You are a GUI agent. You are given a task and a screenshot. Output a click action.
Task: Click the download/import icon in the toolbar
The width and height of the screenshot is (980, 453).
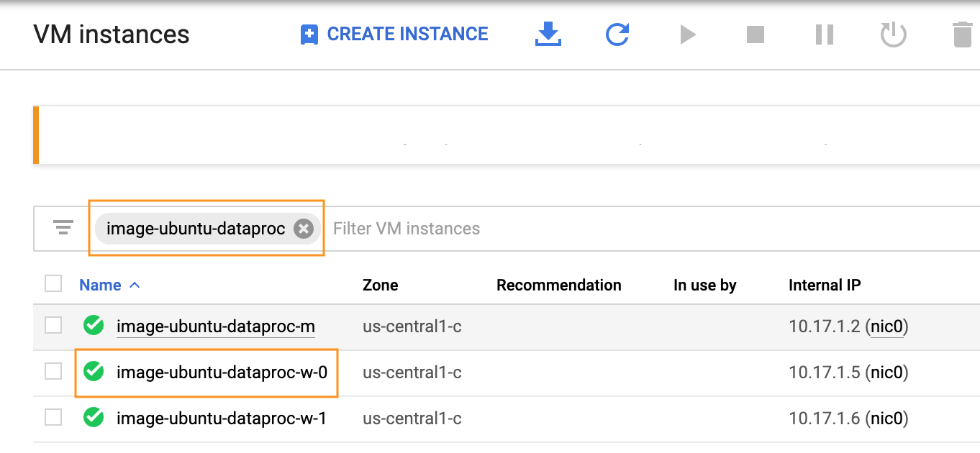(x=548, y=34)
